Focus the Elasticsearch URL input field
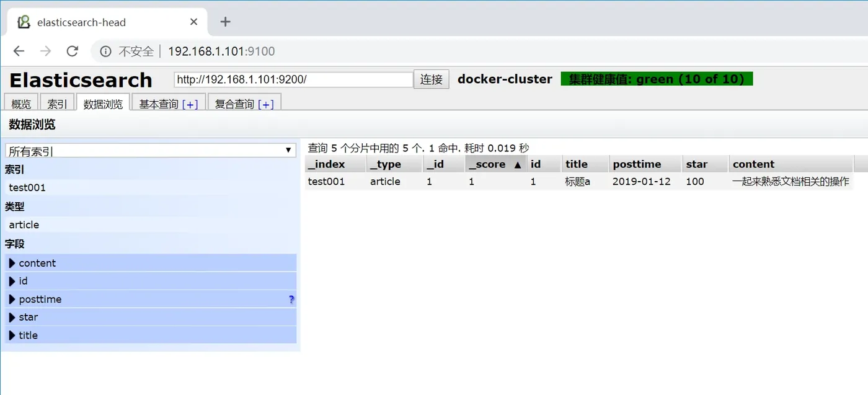The height and width of the screenshot is (395, 868). 293,79
